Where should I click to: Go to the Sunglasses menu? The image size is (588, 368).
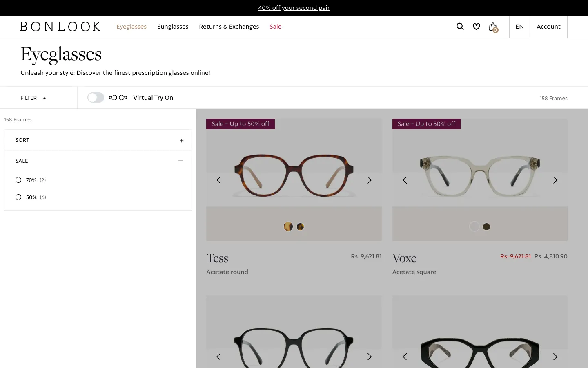tap(173, 27)
